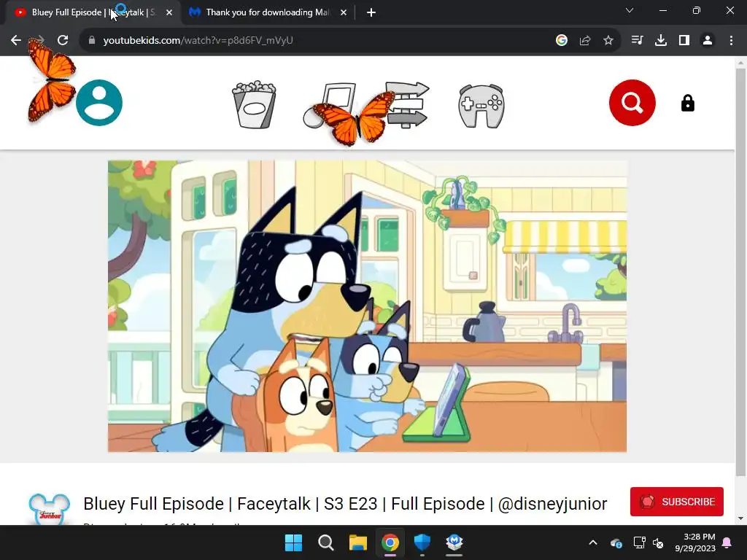The height and width of the screenshot is (560, 747).
Task: Click the parental lock icon
Action: click(x=687, y=103)
